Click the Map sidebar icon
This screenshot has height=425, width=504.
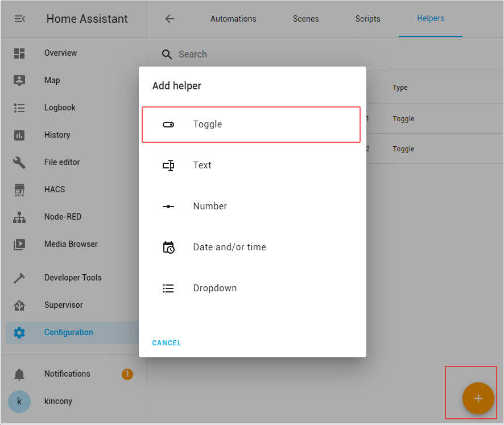click(19, 80)
